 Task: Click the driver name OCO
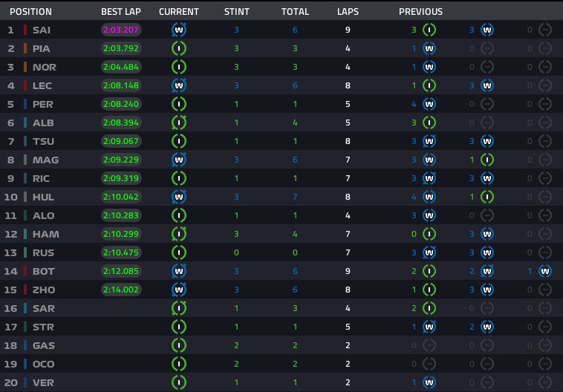[x=43, y=364]
